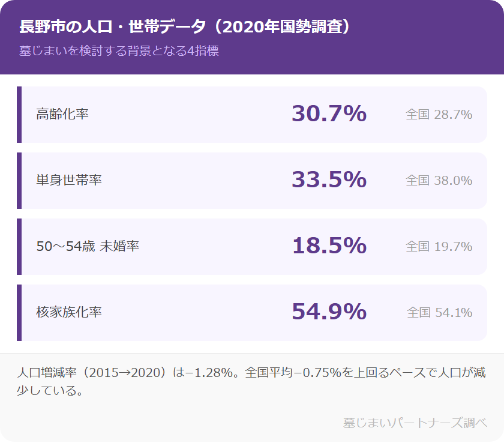The image size is (504, 443).
Task: Click the 全国 38.0% comparison figure
Action: (x=439, y=180)
